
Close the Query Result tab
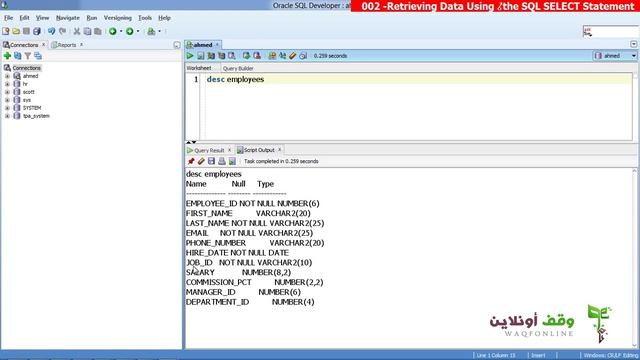(x=229, y=150)
